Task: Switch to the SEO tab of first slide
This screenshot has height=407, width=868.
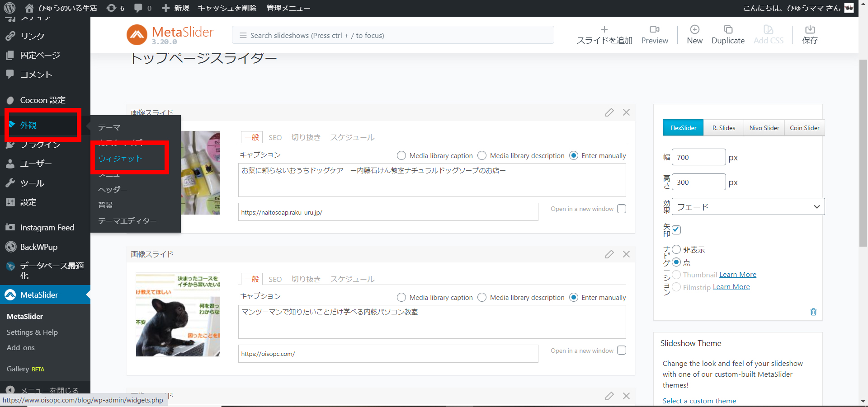Action: pyautogui.click(x=275, y=138)
